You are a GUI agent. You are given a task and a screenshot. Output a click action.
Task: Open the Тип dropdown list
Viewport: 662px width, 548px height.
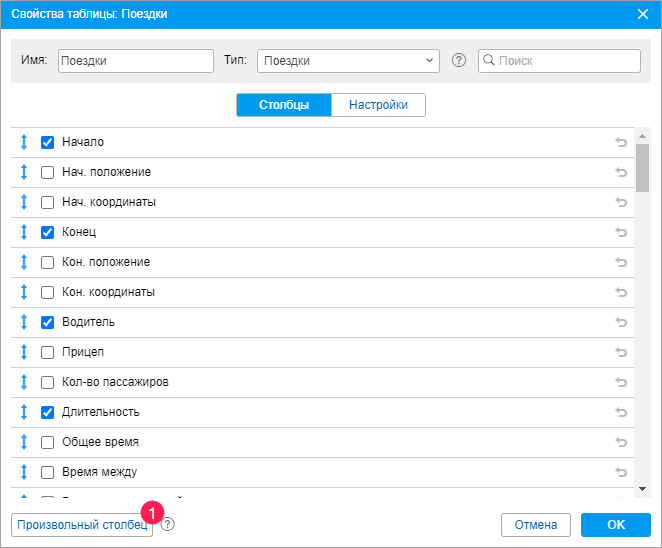[348, 60]
